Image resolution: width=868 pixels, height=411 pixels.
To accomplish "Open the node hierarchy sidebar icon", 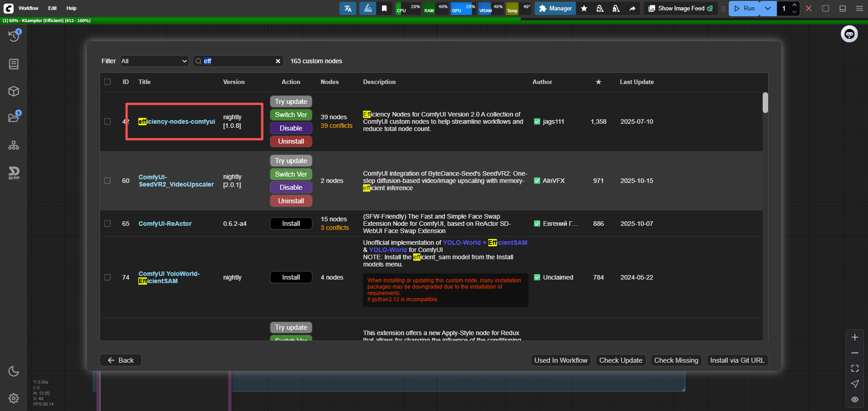I will (x=14, y=145).
